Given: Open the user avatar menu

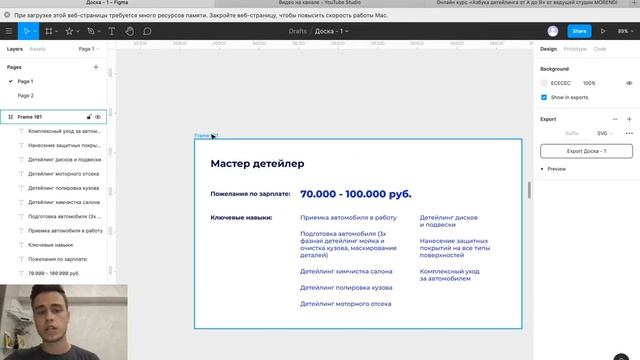Looking at the screenshot, I should [553, 31].
